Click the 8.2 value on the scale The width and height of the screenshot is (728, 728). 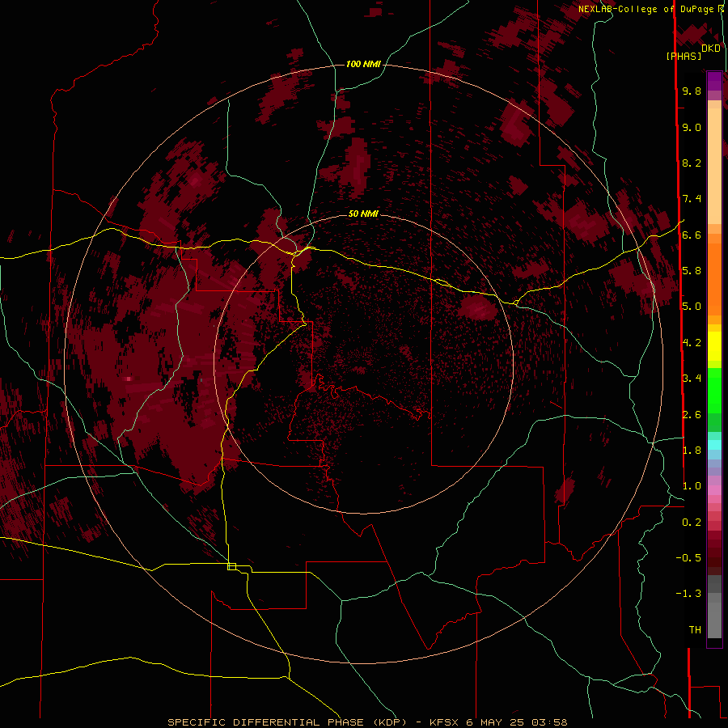[x=692, y=163]
